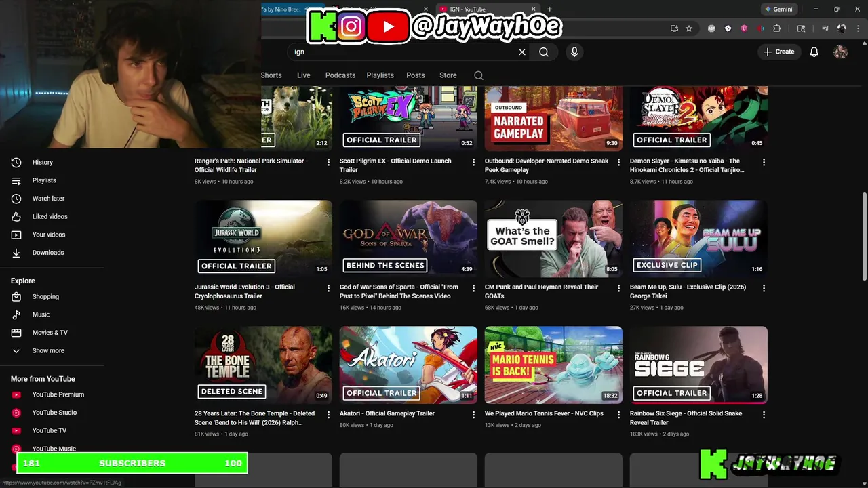The height and width of the screenshot is (488, 868).
Task: Open more options for Beam Me Up, Sulu
Action: tap(764, 289)
